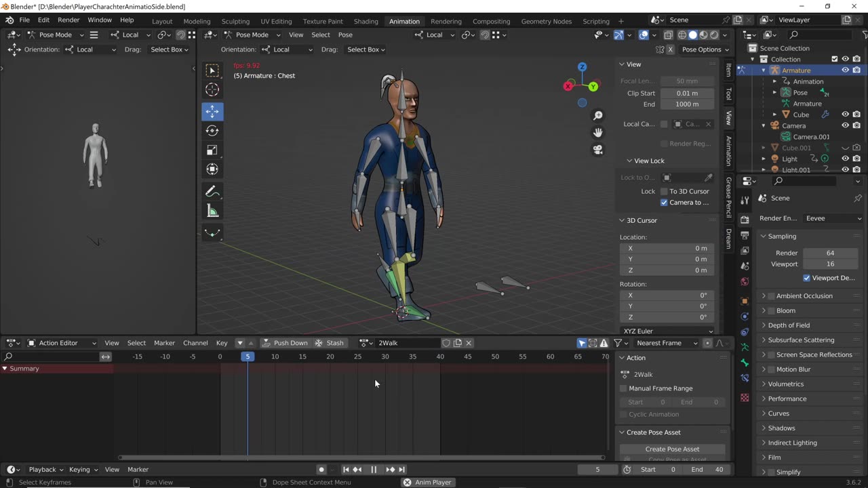Screen dimensions: 868x488
Task: Select the Measure tool
Action: coord(212,211)
